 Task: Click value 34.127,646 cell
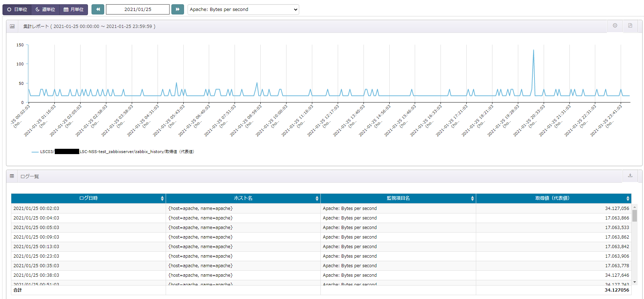tap(617, 275)
